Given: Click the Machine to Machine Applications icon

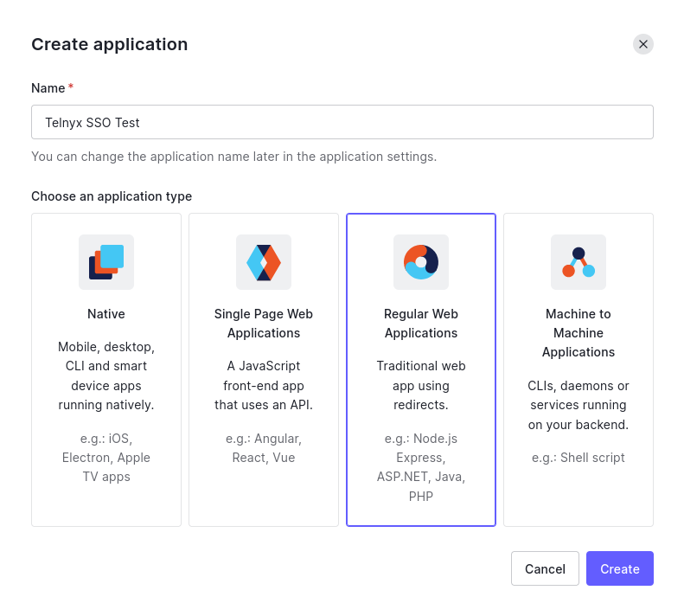Looking at the screenshot, I should tap(579, 262).
